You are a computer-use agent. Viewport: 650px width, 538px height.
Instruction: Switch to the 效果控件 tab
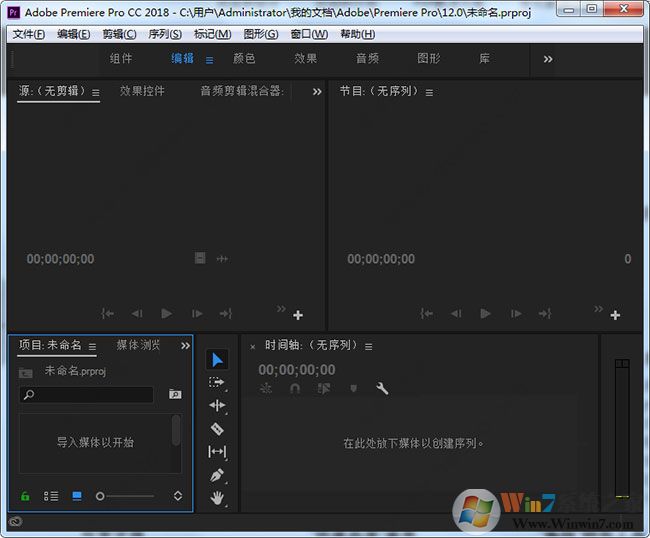142,91
